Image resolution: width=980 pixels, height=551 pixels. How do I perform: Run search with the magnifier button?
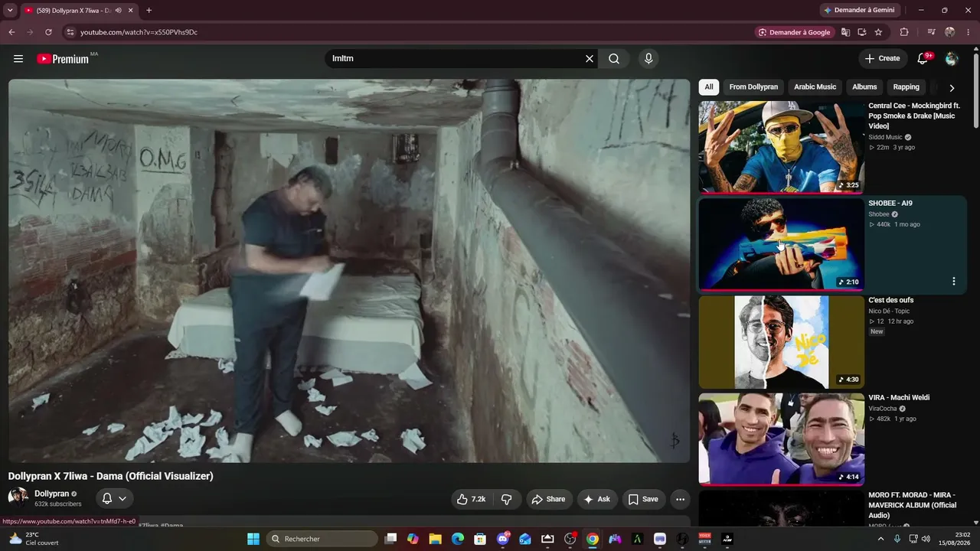(x=614, y=59)
